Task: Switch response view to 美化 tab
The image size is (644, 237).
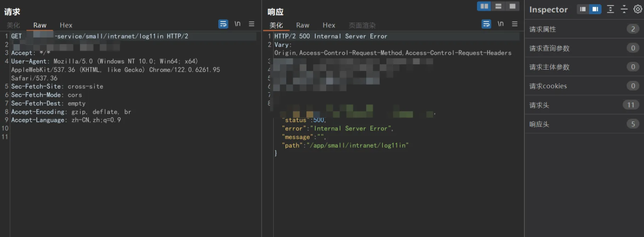Action: [276, 25]
